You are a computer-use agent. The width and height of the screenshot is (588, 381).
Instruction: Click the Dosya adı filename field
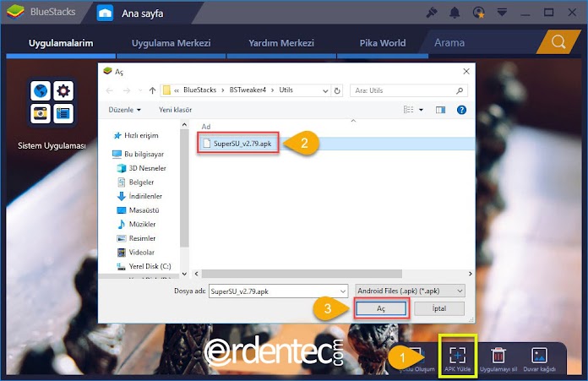click(277, 291)
